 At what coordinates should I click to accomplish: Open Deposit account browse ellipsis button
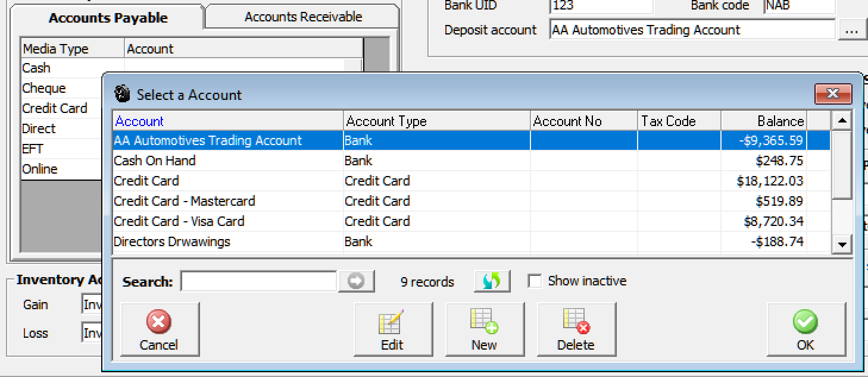[x=852, y=30]
